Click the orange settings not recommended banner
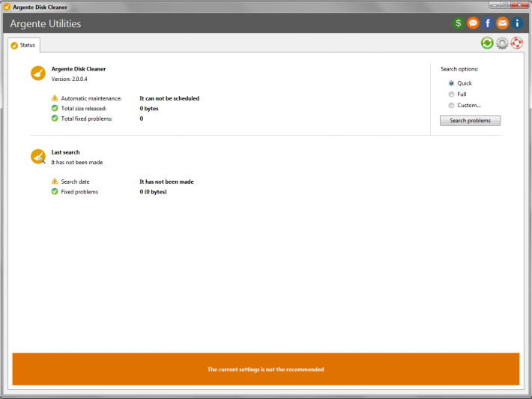Screen dimensions: 532x399 pyautogui.click(x=266, y=369)
